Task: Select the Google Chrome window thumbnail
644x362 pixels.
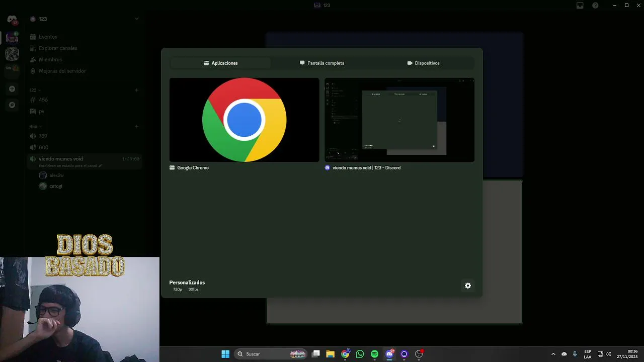Action: pos(244,120)
